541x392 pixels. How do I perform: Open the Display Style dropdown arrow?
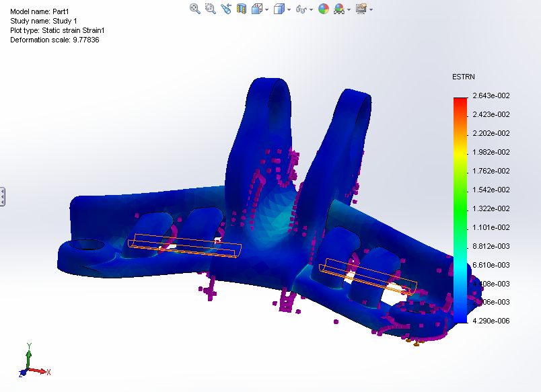[x=288, y=9]
